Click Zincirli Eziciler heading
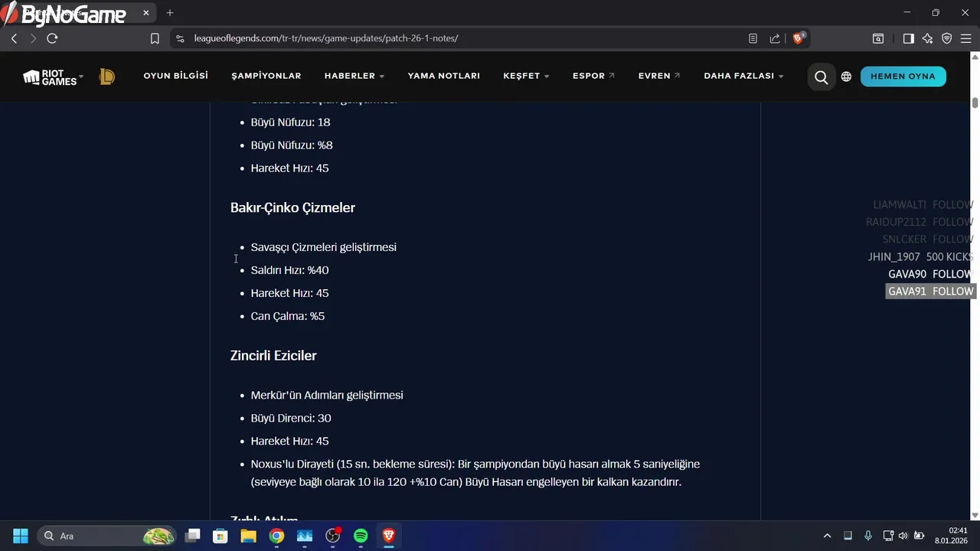Screen dimensions: 980x551 273,355
